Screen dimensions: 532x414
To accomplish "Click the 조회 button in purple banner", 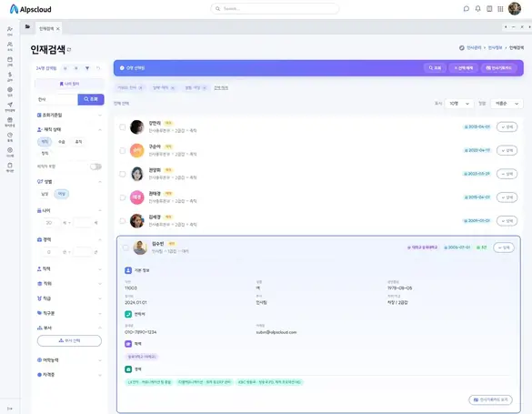I will click(x=435, y=68).
